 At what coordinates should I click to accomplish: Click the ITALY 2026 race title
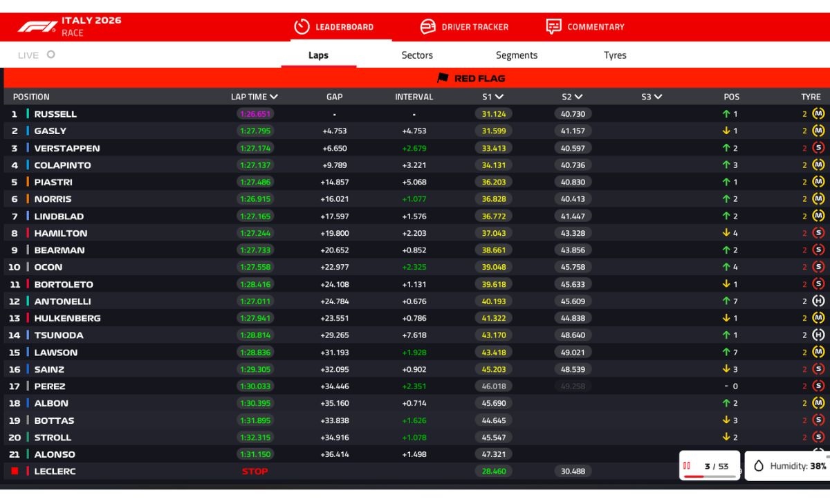click(x=91, y=21)
